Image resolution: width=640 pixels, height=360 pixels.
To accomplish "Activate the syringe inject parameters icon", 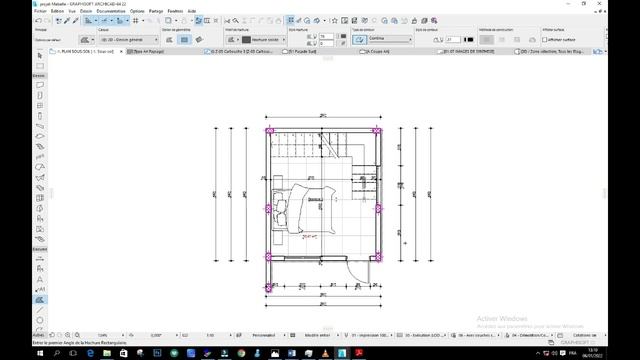I will tap(76, 20).
